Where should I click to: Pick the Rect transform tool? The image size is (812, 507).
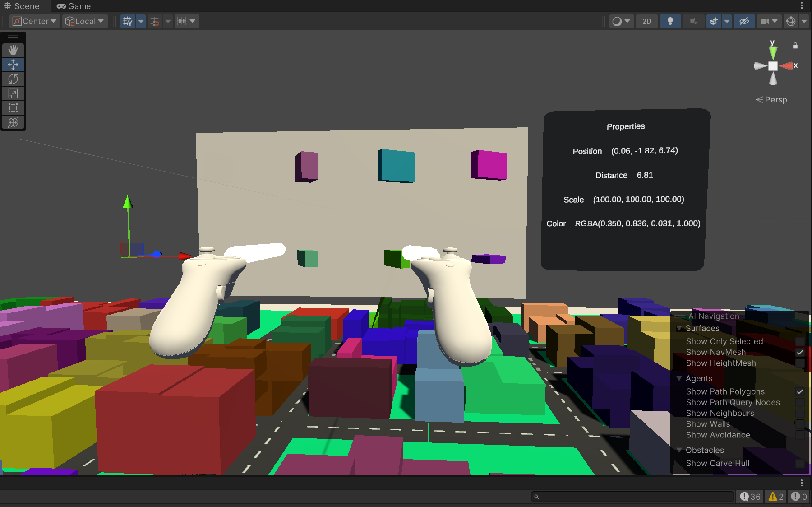13,108
